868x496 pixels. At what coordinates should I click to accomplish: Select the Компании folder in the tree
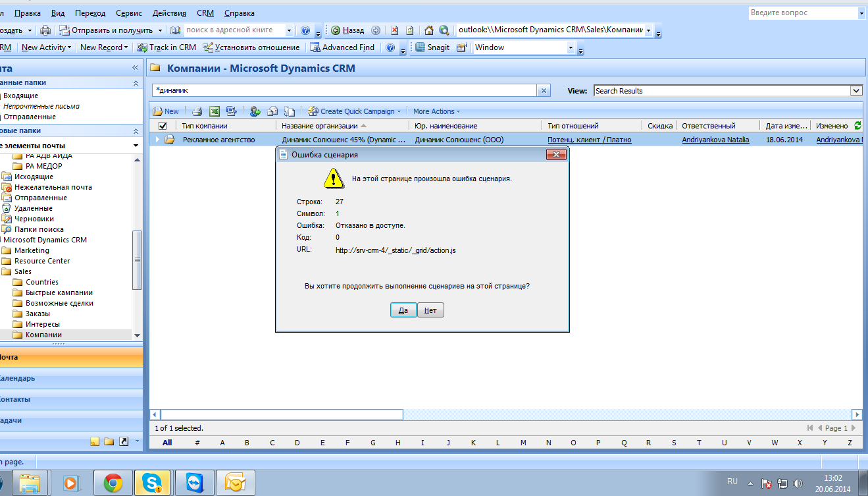click(x=43, y=335)
